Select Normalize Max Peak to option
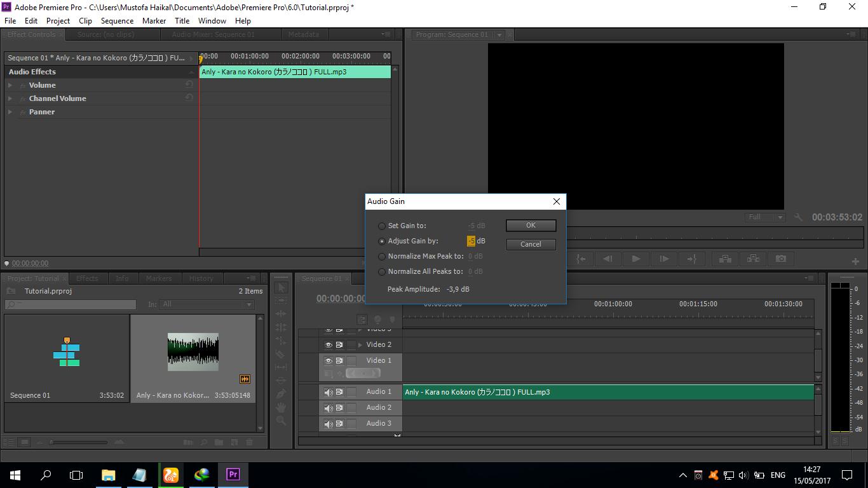Image resolution: width=868 pixels, height=488 pixels. (382, 256)
